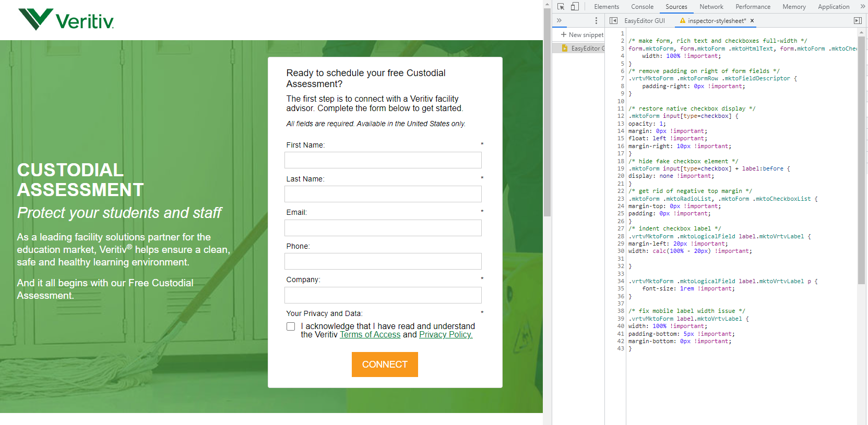The width and height of the screenshot is (868, 425).
Task: Click the orange CONNECT button
Action: tap(385, 365)
